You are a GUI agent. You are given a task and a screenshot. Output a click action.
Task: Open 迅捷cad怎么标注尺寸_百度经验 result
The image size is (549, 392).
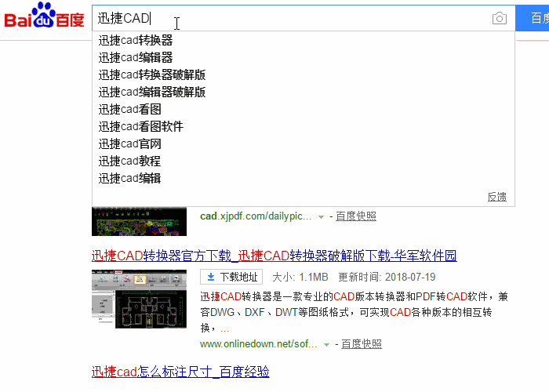180,372
